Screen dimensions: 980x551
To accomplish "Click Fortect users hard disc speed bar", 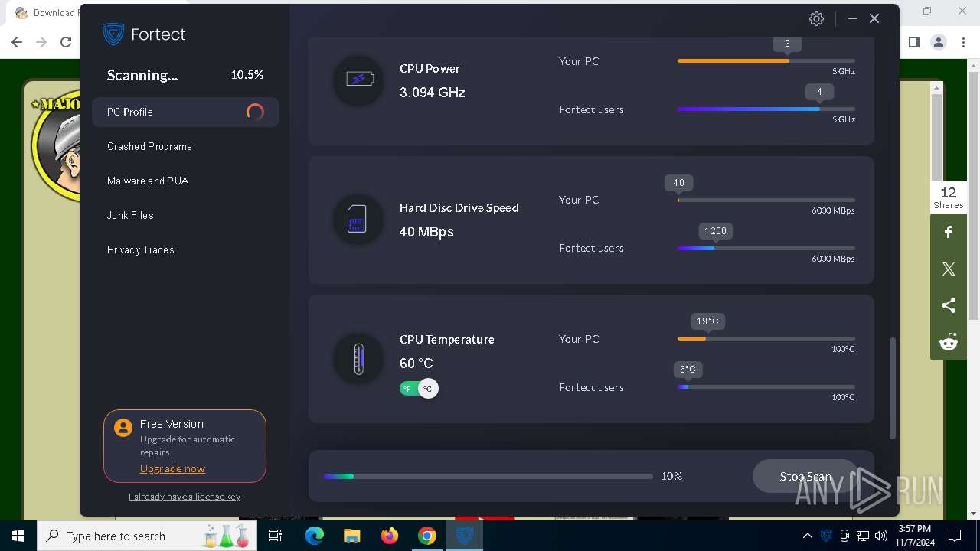I will 766,248.
